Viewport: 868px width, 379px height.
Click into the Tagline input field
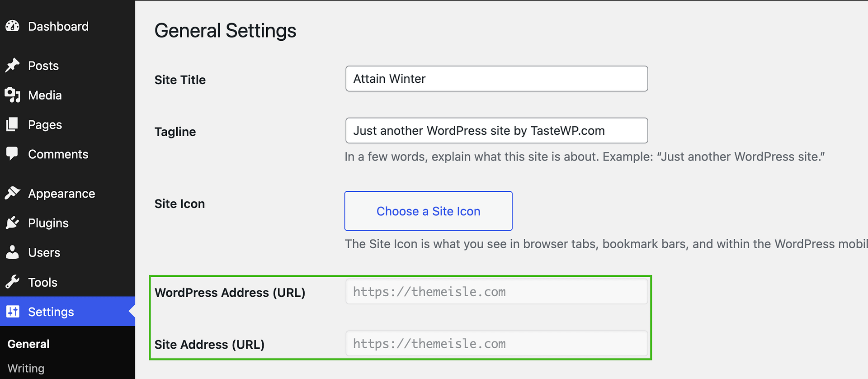pyautogui.click(x=496, y=131)
